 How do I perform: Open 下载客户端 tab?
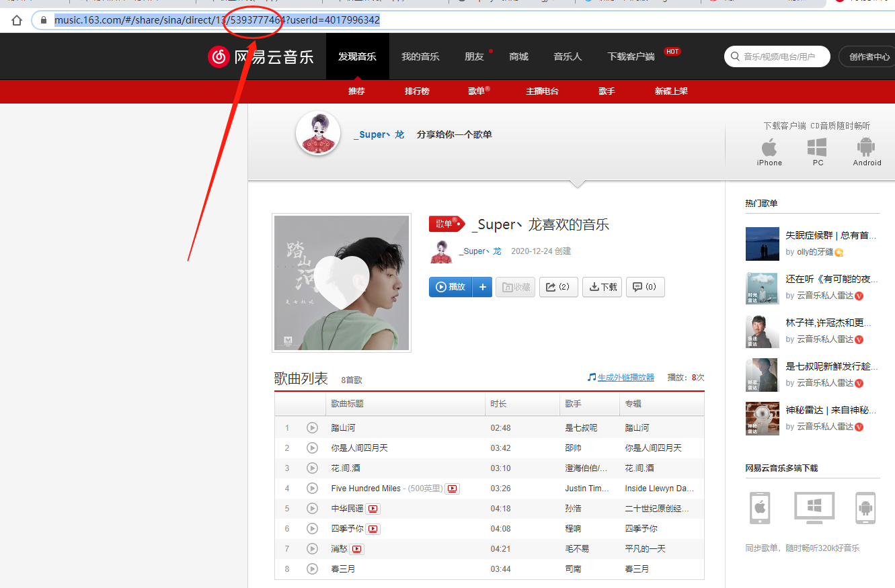click(x=631, y=56)
